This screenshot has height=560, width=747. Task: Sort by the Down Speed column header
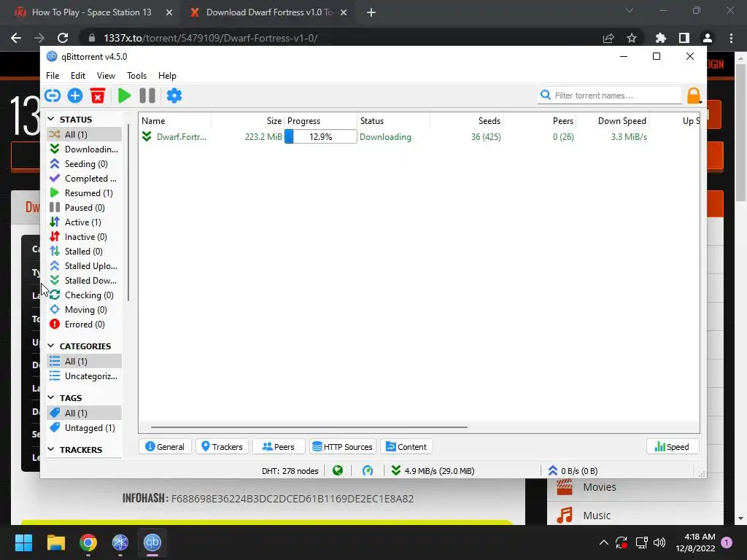coord(613,121)
